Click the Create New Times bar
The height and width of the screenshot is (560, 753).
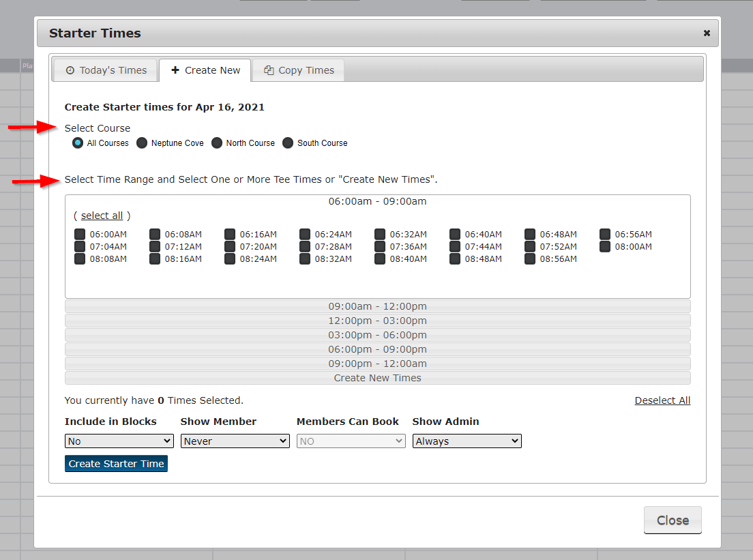click(x=377, y=377)
